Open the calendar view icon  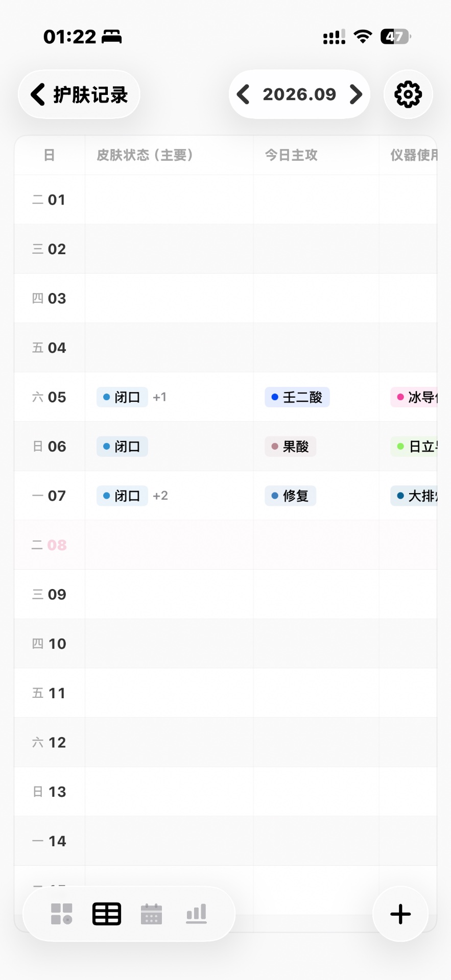(x=151, y=914)
